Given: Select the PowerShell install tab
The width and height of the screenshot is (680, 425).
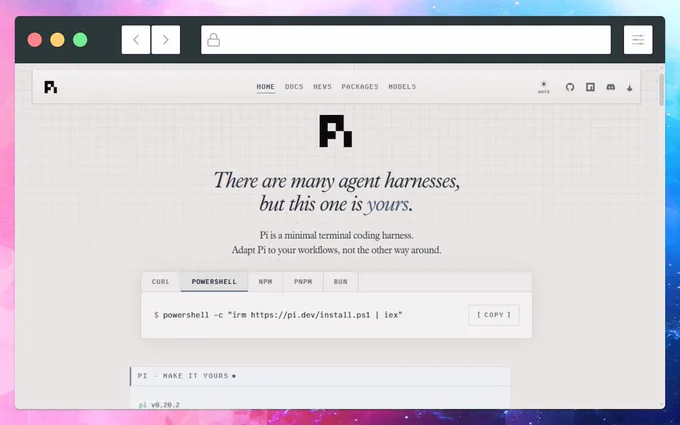Looking at the screenshot, I should pos(214,282).
